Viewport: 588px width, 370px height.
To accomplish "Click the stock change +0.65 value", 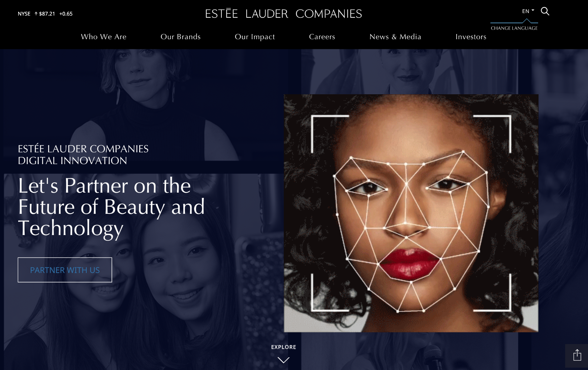I will (66, 14).
